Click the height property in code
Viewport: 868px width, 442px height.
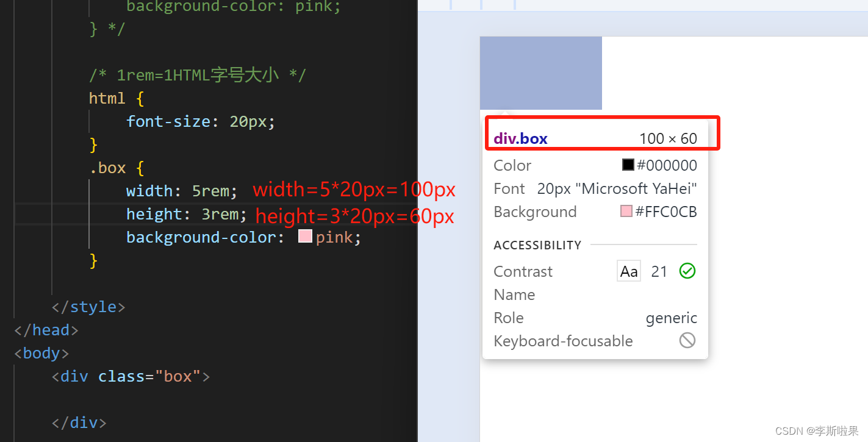(x=154, y=214)
